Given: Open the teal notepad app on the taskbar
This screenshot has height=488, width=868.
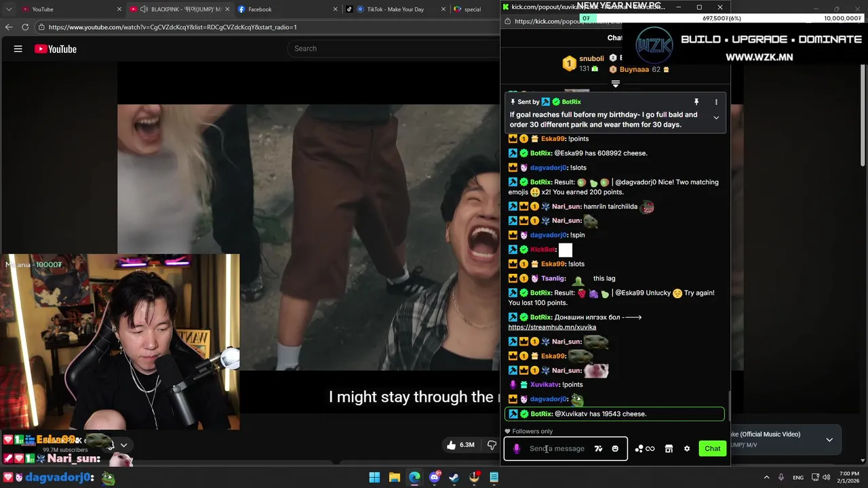Looking at the screenshot, I should (x=494, y=477).
